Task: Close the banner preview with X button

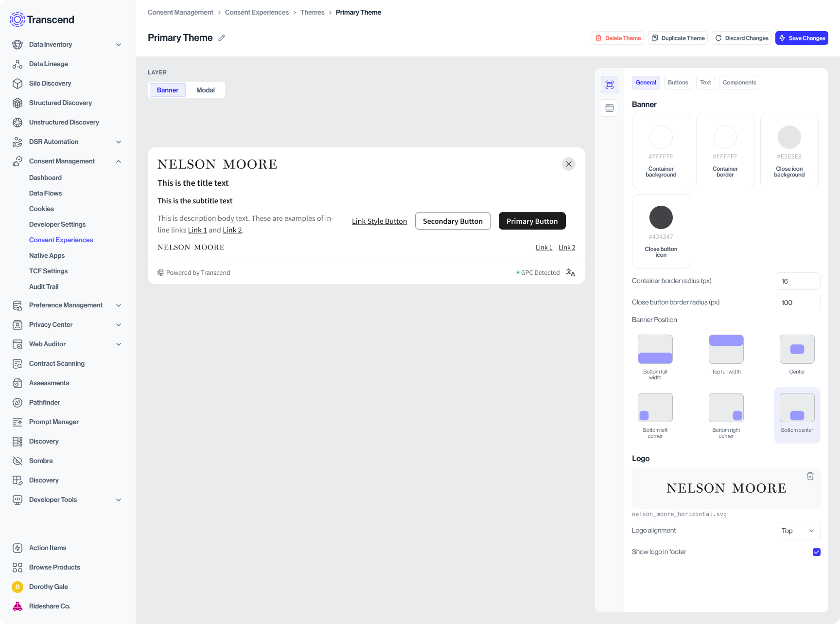Action: click(x=569, y=164)
